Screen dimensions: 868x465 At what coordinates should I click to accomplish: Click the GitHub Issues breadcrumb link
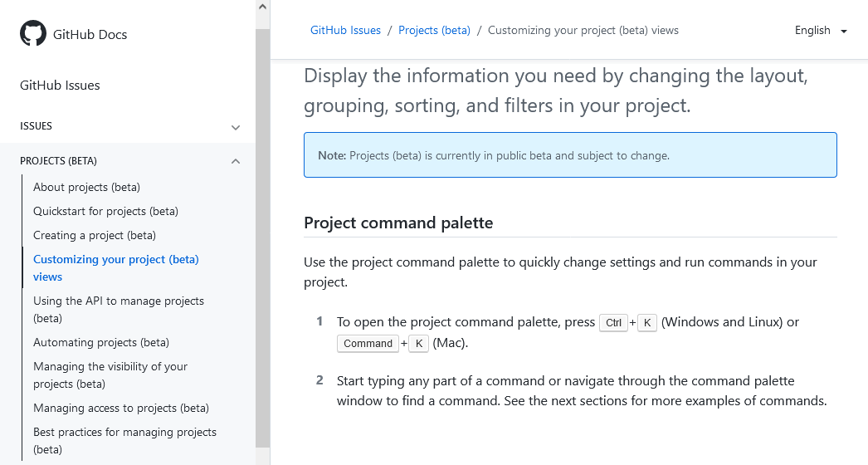point(345,31)
